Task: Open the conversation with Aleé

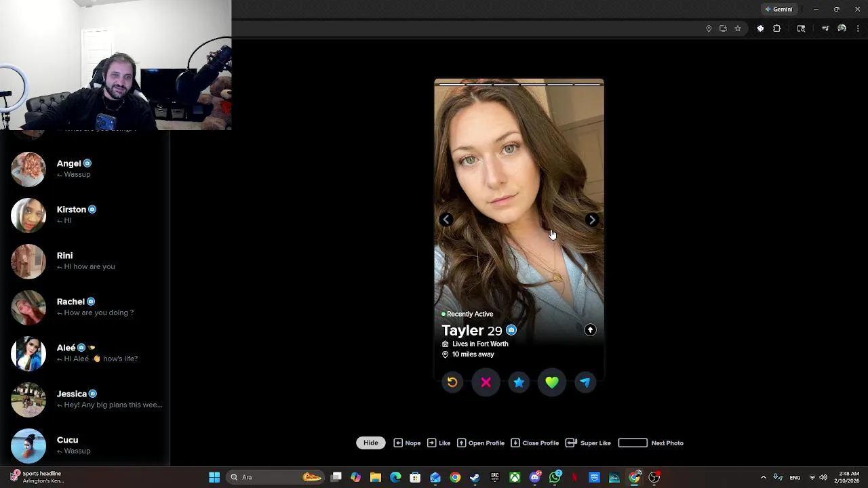Action: pyautogui.click(x=85, y=353)
